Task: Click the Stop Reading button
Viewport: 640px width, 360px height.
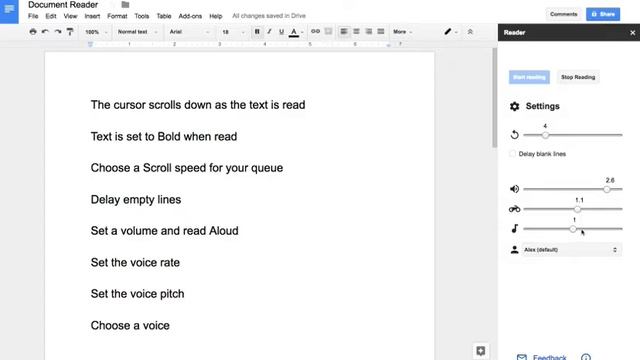Action: [578, 77]
